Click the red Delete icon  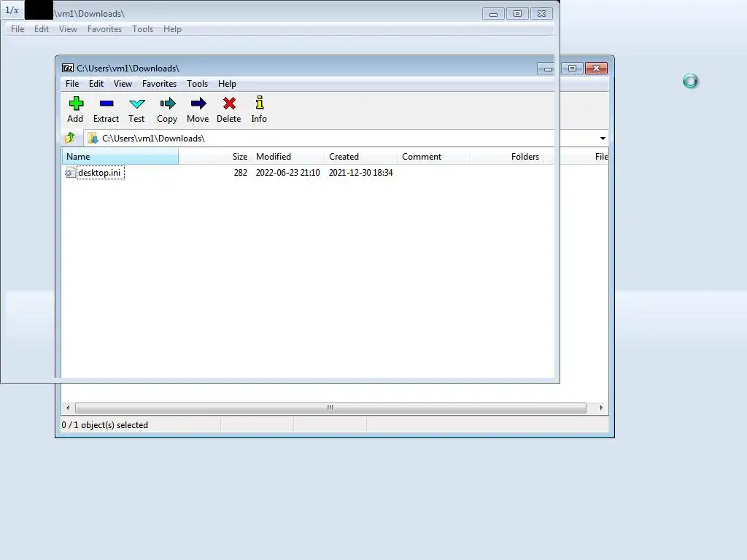[229, 104]
